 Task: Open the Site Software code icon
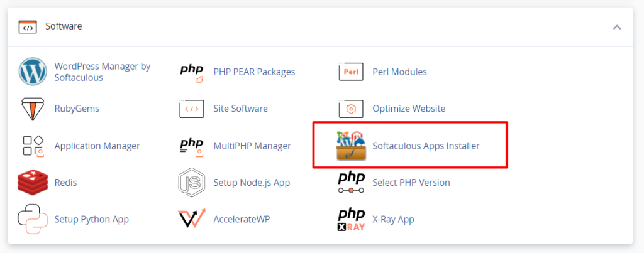(x=192, y=109)
